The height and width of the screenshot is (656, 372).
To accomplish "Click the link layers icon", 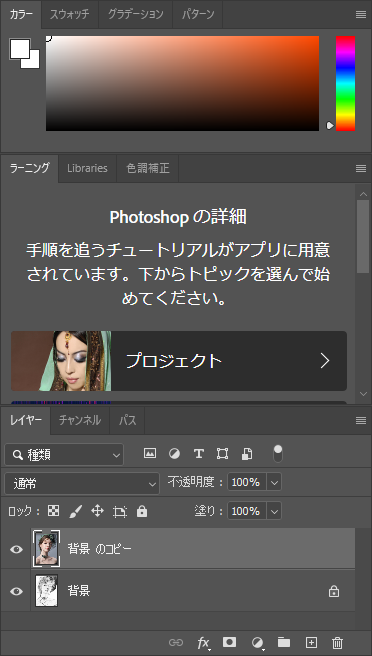I will [x=176, y=643].
